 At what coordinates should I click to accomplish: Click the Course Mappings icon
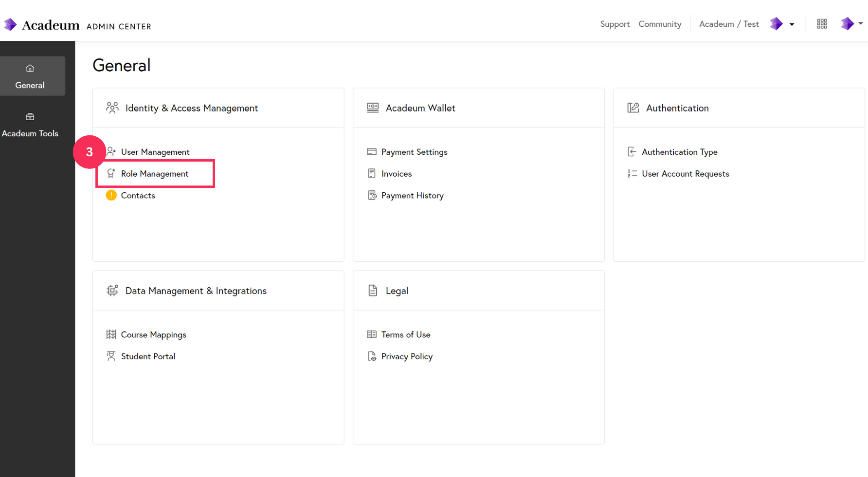111,334
